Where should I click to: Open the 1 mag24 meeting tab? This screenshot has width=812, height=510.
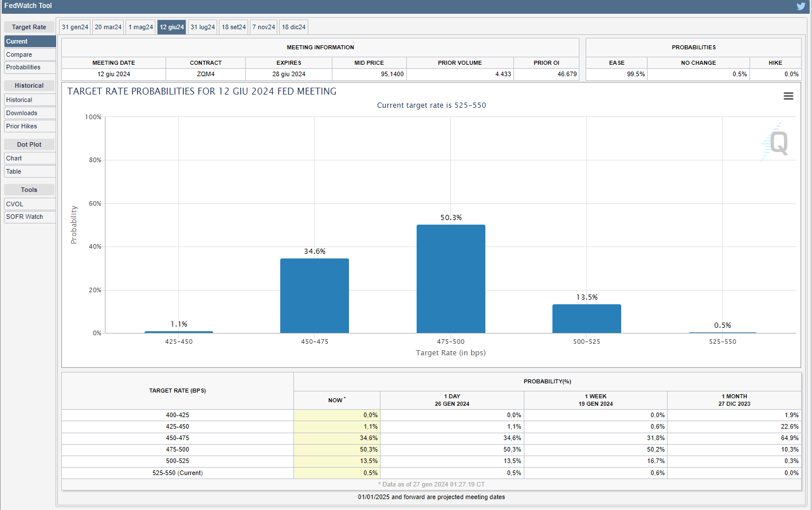140,27
